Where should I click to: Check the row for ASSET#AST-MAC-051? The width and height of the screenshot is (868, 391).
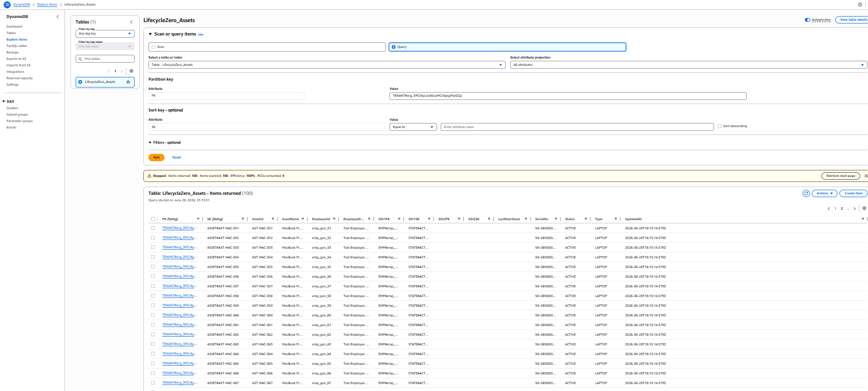click(x=153, y=228)
